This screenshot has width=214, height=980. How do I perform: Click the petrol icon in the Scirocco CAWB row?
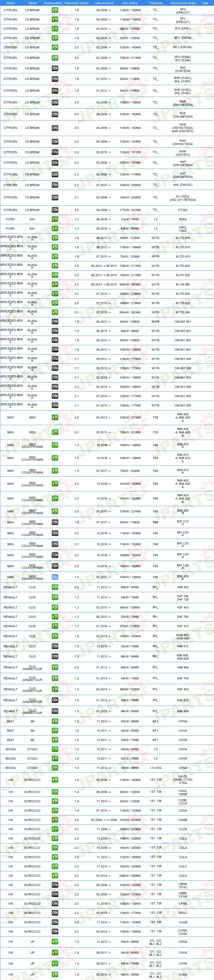point(55,820)
